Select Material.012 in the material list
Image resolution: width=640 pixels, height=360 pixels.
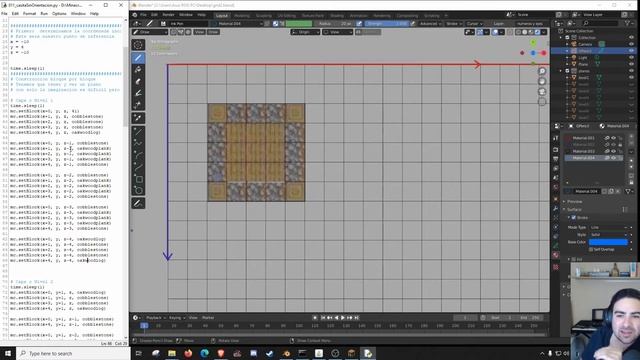tap(583, 151)
